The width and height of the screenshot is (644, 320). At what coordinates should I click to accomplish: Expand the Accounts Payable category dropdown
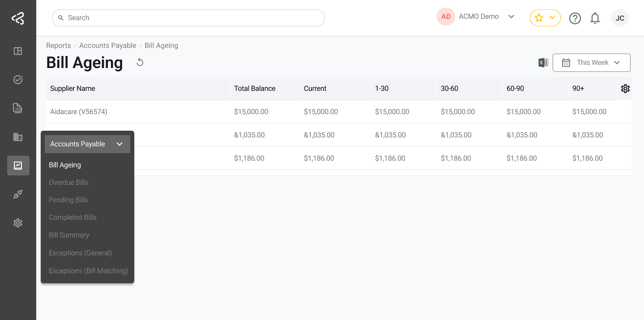87,144
